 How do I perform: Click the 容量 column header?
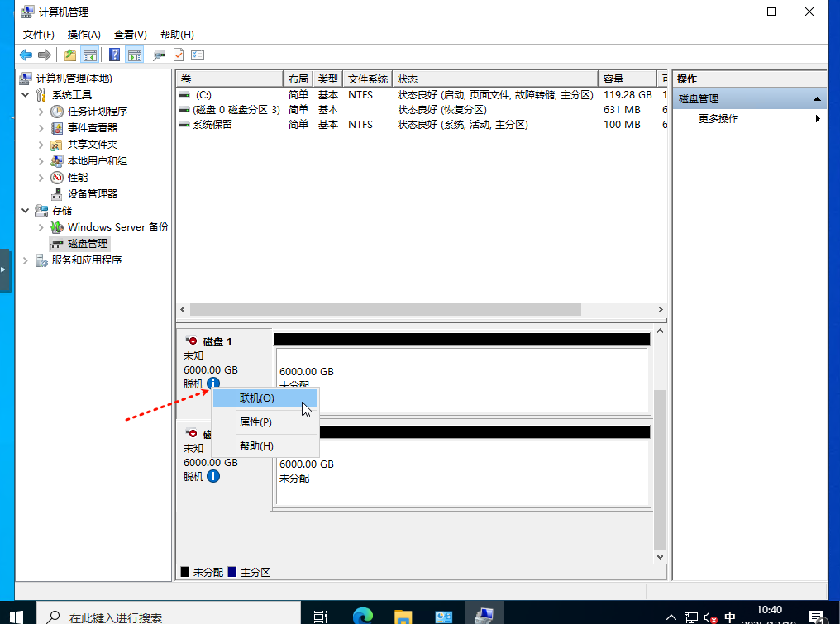click(x=613, y=79)
